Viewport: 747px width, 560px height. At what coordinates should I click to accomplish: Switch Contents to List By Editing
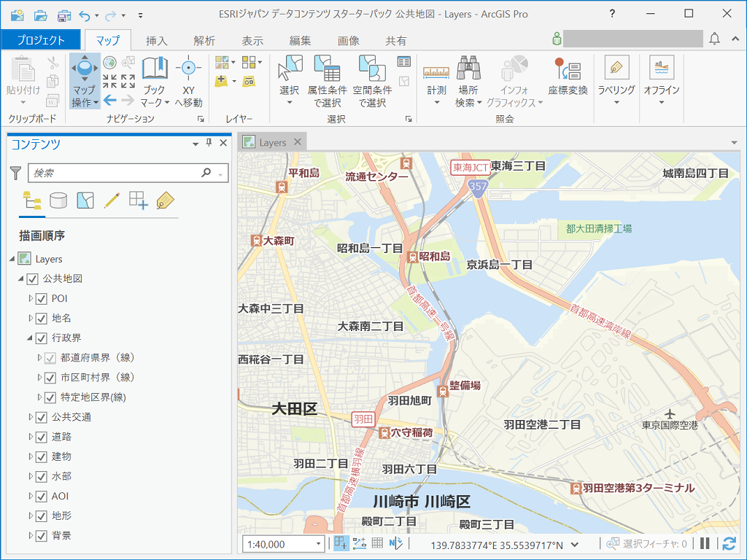coord(112,201)
